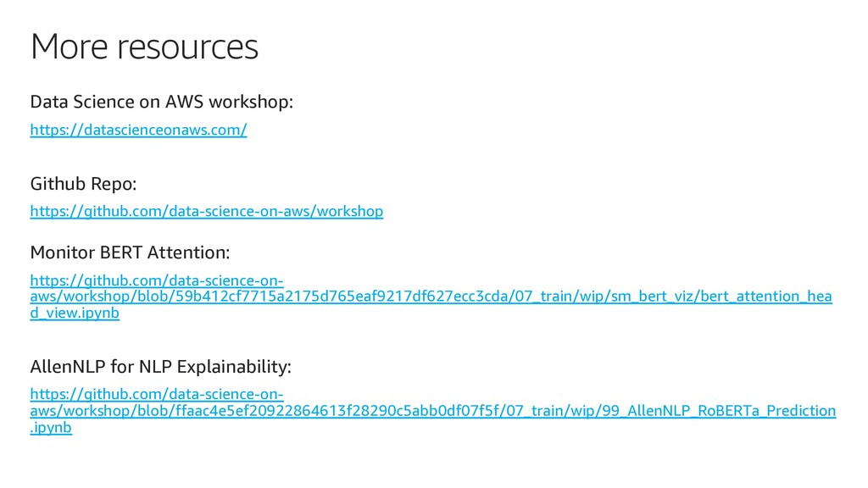
Task: Click the 'AllenNLP for NLP Explainability:' label
Action: tap(161, 366)
